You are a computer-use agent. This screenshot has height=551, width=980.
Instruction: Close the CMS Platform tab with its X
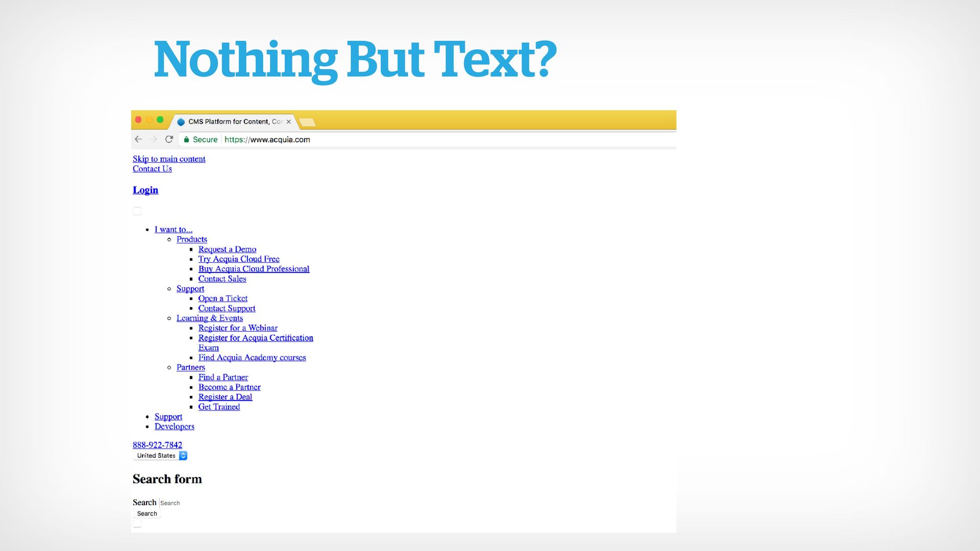point(288,121)
